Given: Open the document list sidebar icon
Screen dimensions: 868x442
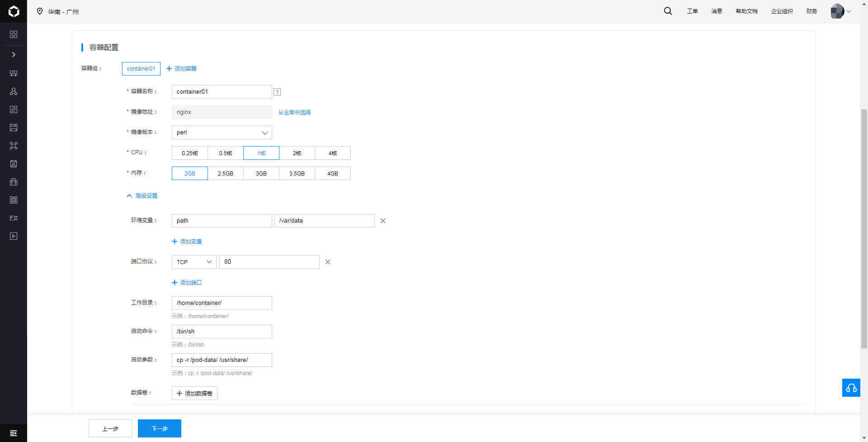Looking at the screenshot, I should click(14, 164).
